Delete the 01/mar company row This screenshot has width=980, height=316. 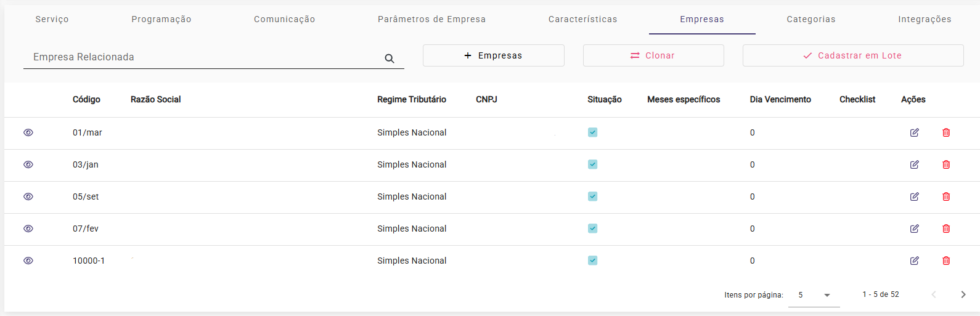pos(946,132)
